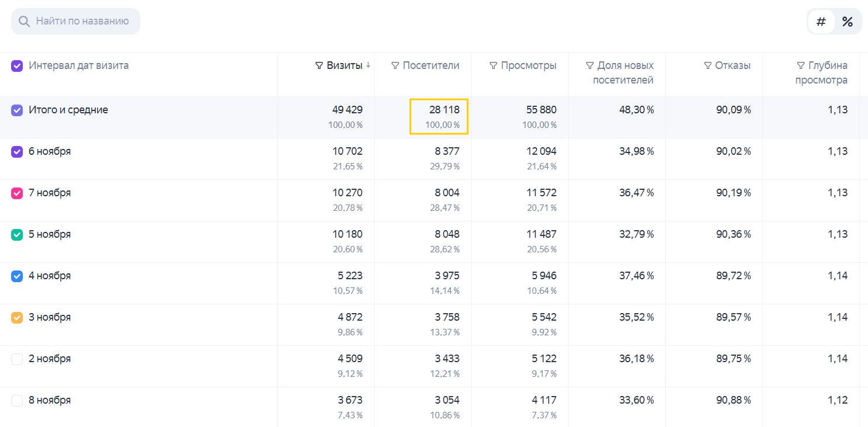This screenshot has height=427, width=868.
Task: Switch to absolute numbers (#) mode
Action: 821,22
